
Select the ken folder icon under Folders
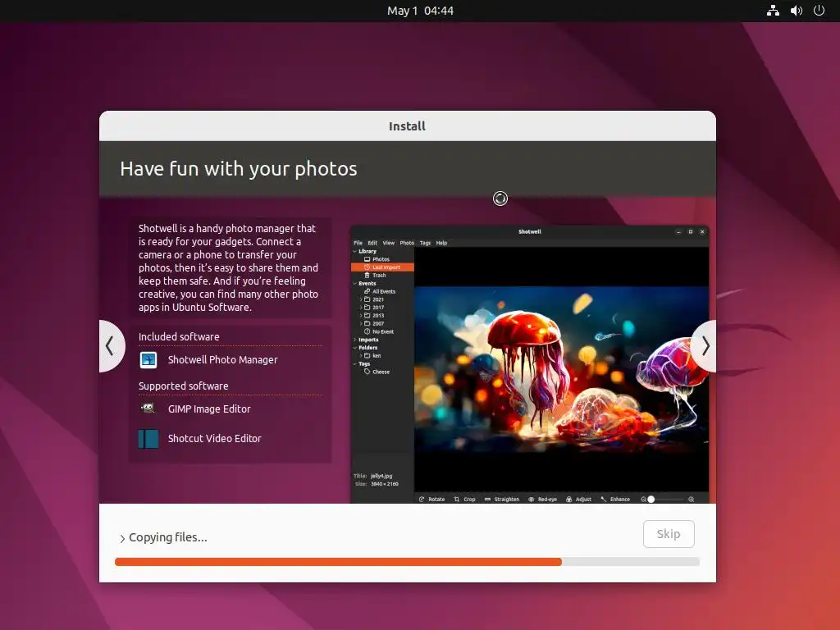click(x=367, y=356)
